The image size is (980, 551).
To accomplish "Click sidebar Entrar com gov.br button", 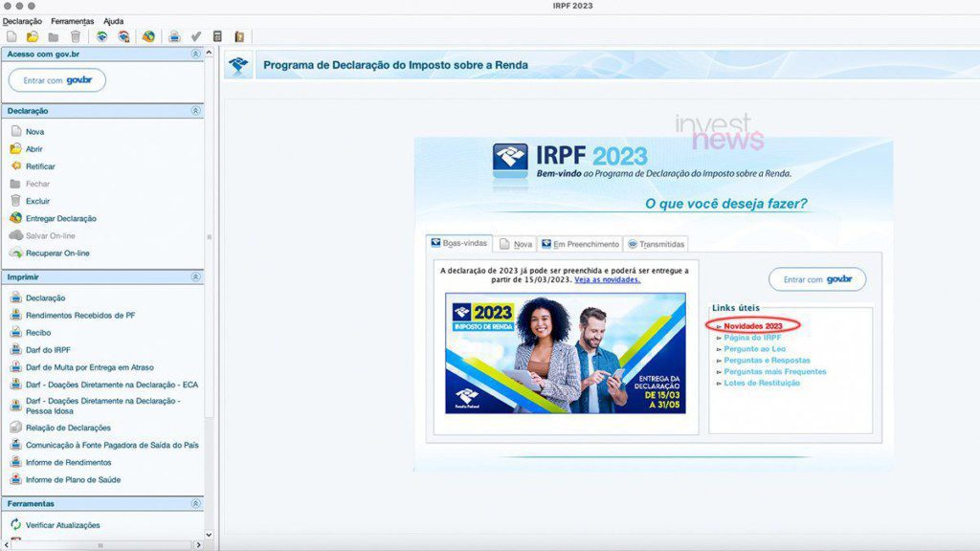I will pyautogui.click(x=56, y=80).
